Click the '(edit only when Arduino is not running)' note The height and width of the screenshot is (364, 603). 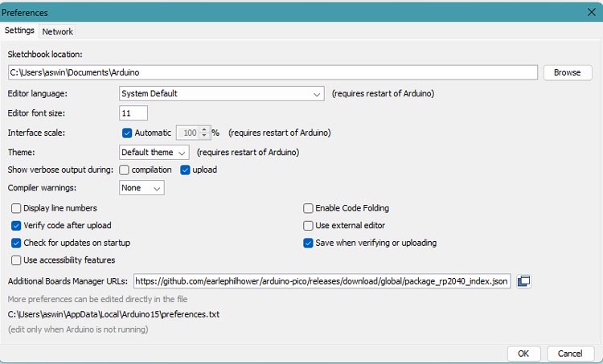click(x=78, y=329)
